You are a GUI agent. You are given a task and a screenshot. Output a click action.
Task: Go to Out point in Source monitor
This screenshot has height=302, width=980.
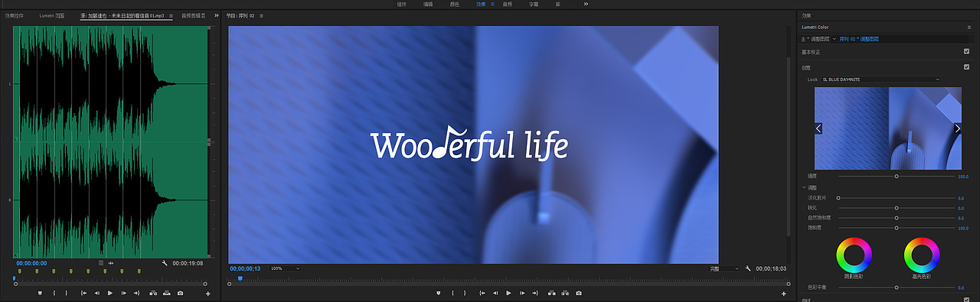click(136, 293)
